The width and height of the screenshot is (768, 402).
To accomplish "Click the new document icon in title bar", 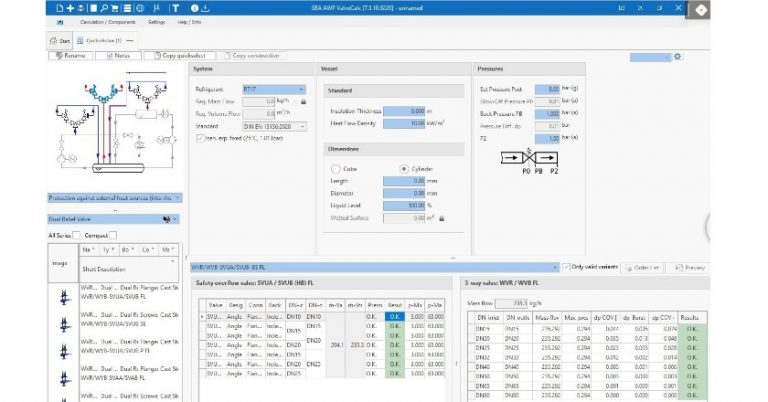I will 61,8.
